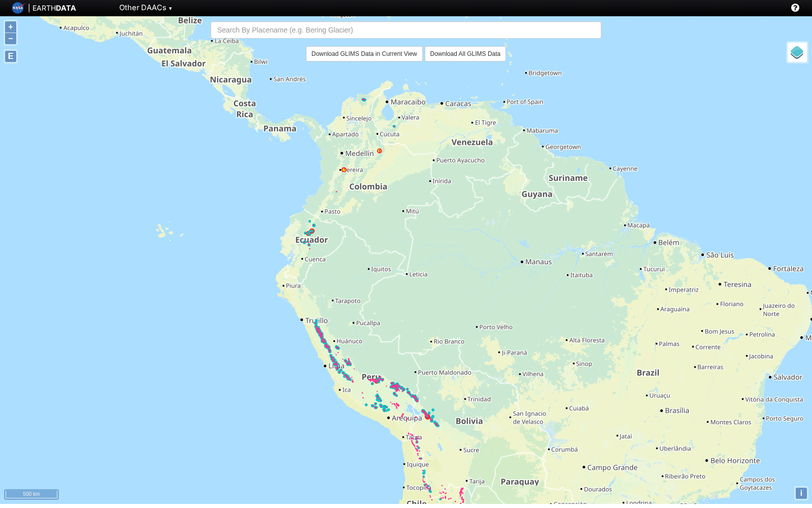812x508 pixels.
Task: Click the Bridgetown label
Action: [545, 73]
